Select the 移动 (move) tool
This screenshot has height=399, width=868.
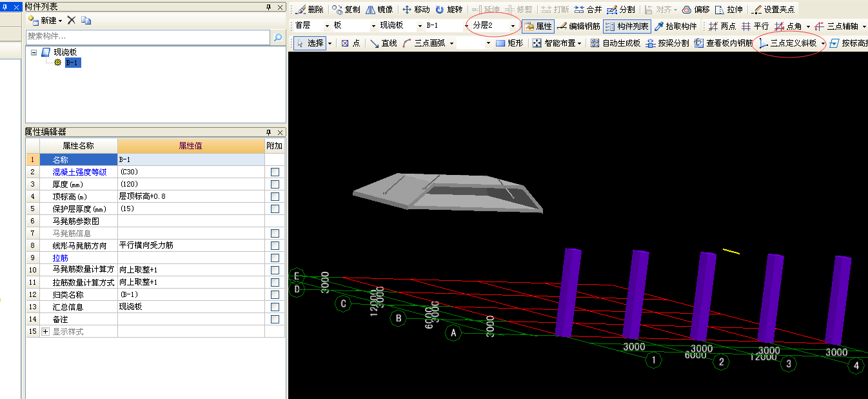[x=415, y=10]
